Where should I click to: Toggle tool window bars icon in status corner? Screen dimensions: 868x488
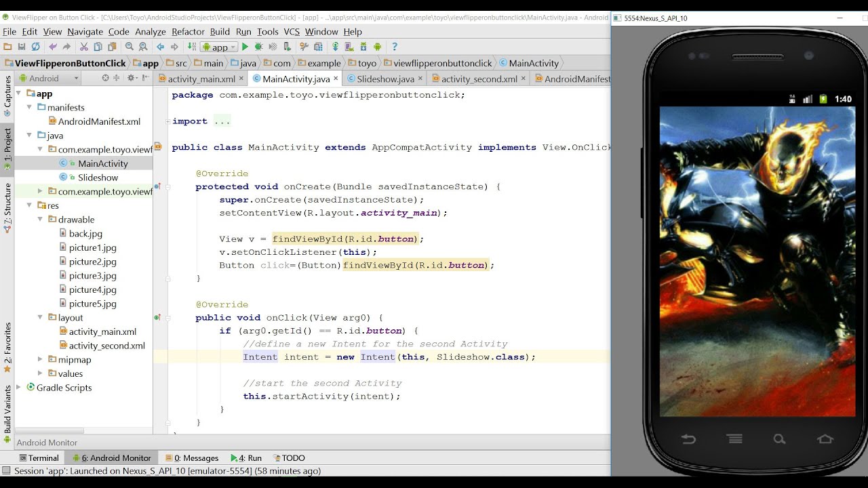point(6,470)
